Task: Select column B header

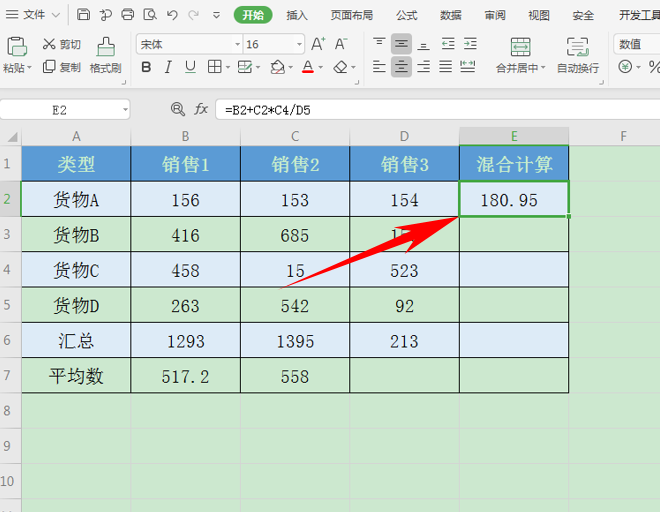Action: (185, 136)
